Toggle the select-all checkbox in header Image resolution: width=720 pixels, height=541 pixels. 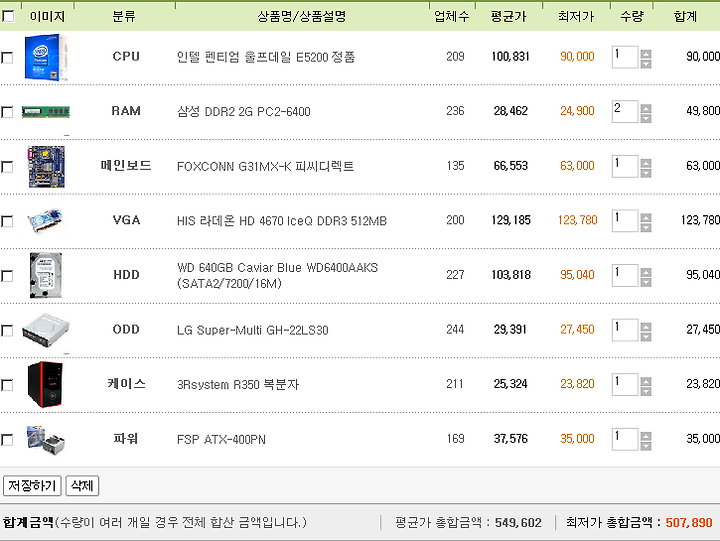(x=8, y=17)
